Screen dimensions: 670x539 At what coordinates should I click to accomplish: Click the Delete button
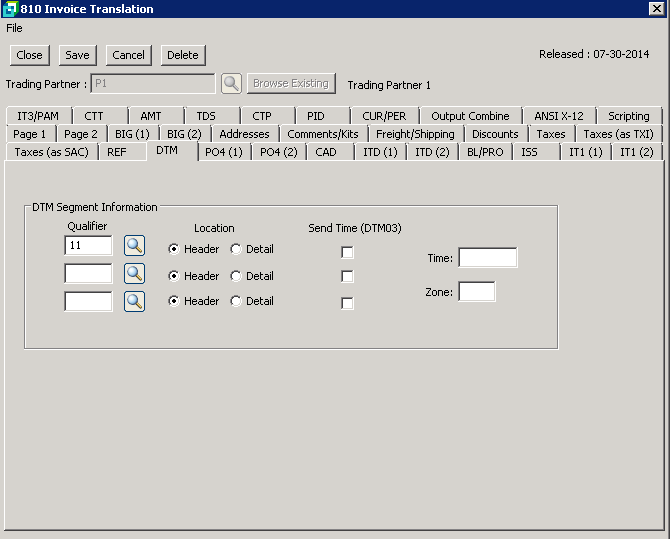click(182, 55)
